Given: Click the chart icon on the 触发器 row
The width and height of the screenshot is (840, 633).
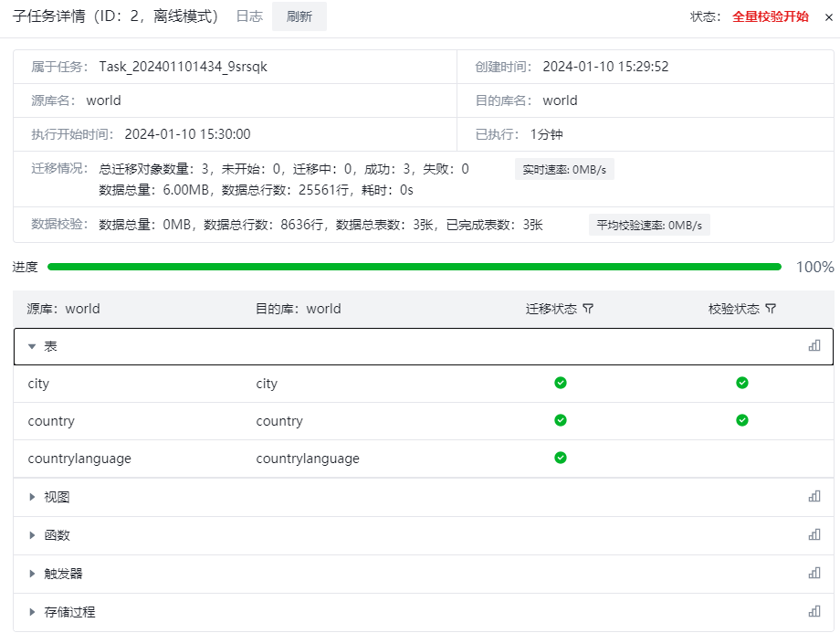Looking at the screenshot, I should [814, 573].
